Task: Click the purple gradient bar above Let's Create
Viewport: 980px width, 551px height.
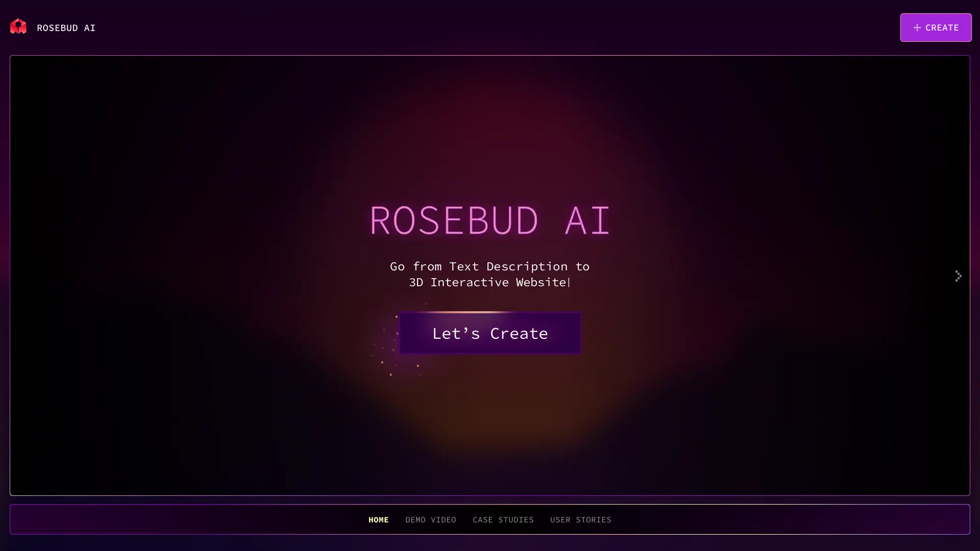Action: coord(489,312)
